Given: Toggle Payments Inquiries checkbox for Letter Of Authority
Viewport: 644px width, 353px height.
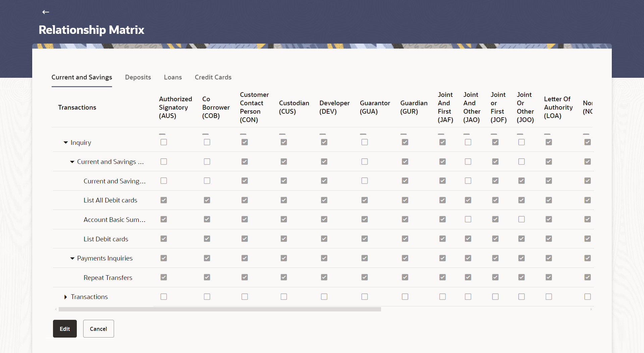Looking at the screenshot, I should [x=549, y=258].
